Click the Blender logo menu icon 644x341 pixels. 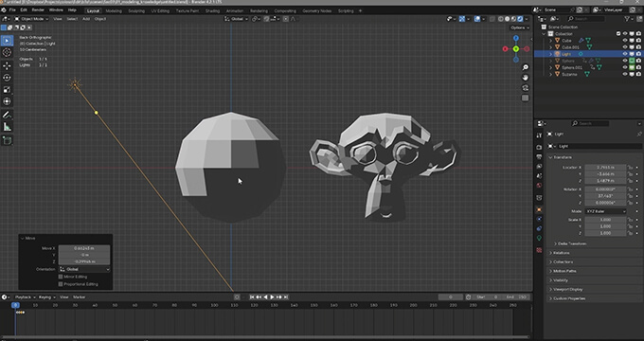point(4,9)
